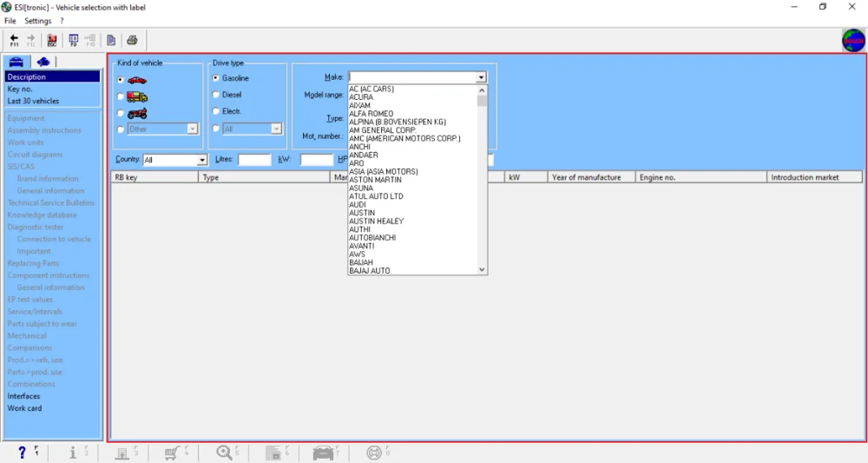The width and height of the screenshot is (868, 463).
Task: Select the motorcycle vehicle kind
Action: pyautogui.click(x=120, y=113)
